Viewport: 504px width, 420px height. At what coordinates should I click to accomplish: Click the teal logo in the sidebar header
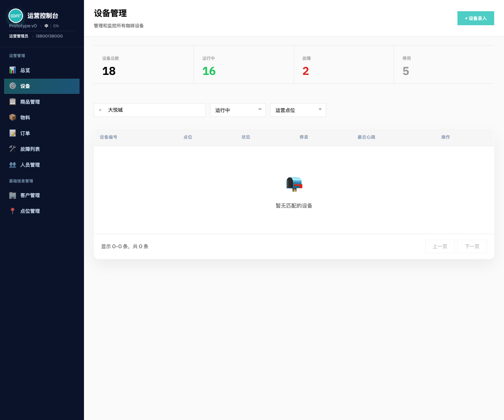(16, 16)
